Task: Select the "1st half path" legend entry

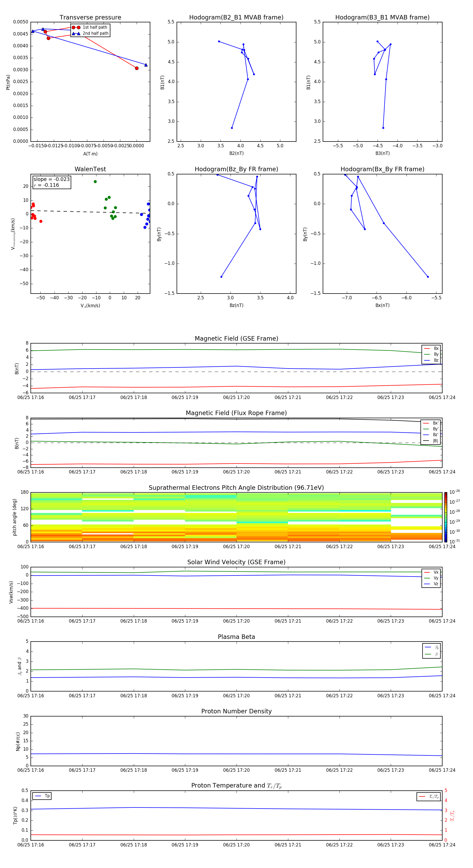Action: pyautogui.click(x=90, y=27)
